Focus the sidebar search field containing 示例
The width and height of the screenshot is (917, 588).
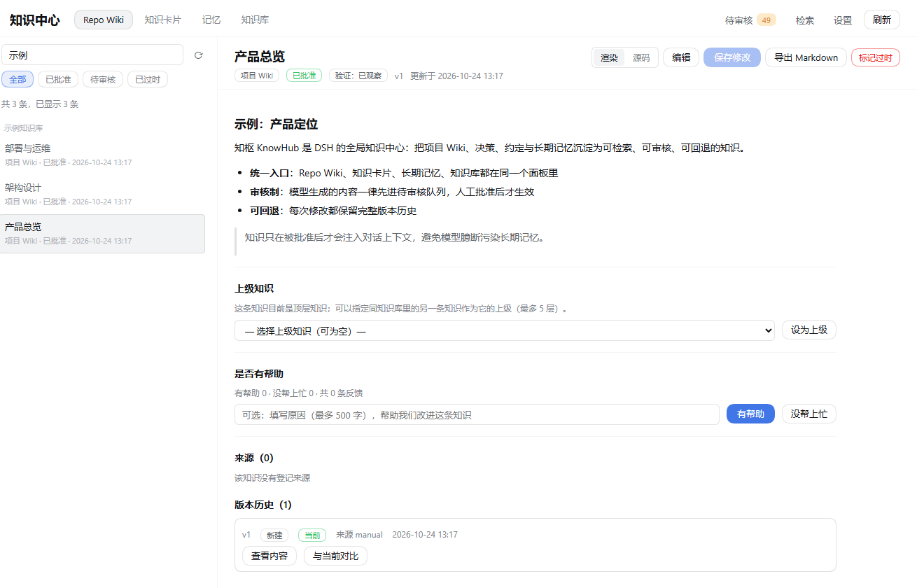(x=92, y=55)
